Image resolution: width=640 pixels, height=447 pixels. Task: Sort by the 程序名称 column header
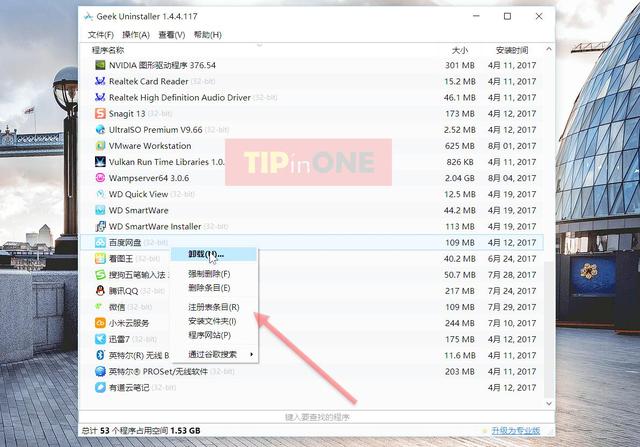108,50
